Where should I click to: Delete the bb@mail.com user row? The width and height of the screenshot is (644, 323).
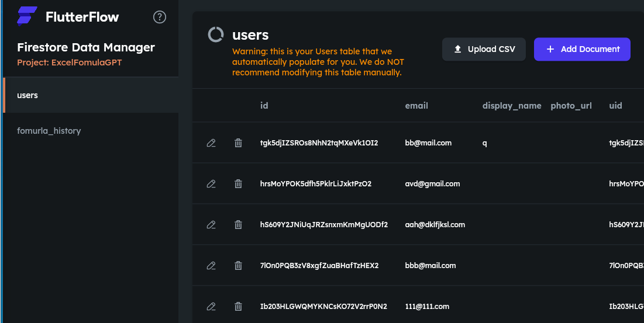point(238,143)
